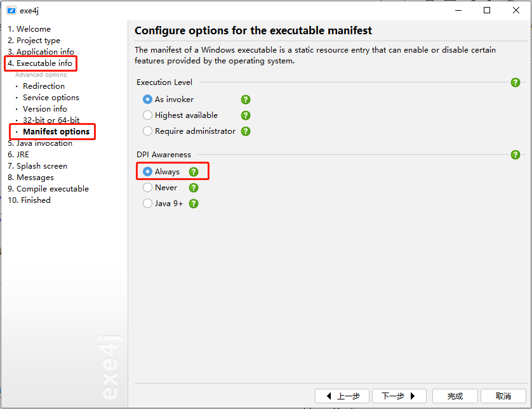Open help for the DPI Awareness section
This screenshot has width=532, height=409.
pos(515,155)
